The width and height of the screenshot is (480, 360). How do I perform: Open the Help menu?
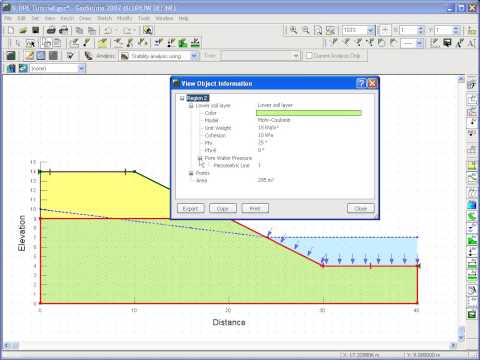coord(183,18)
